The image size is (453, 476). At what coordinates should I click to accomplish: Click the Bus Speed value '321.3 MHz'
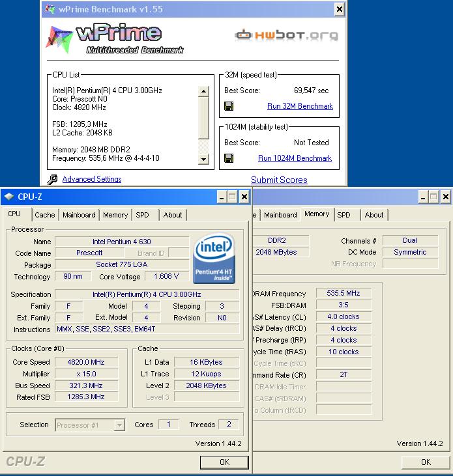[x=86, y=385]
